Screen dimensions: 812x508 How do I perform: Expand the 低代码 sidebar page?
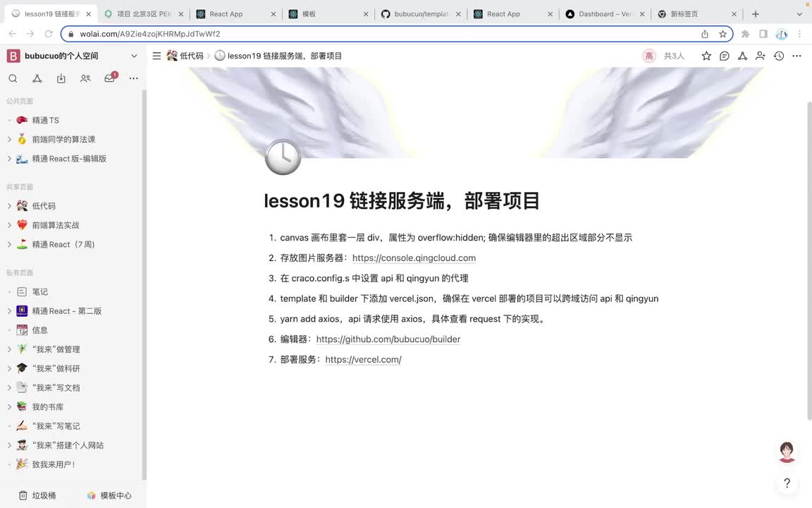click(x=8, y=205)
